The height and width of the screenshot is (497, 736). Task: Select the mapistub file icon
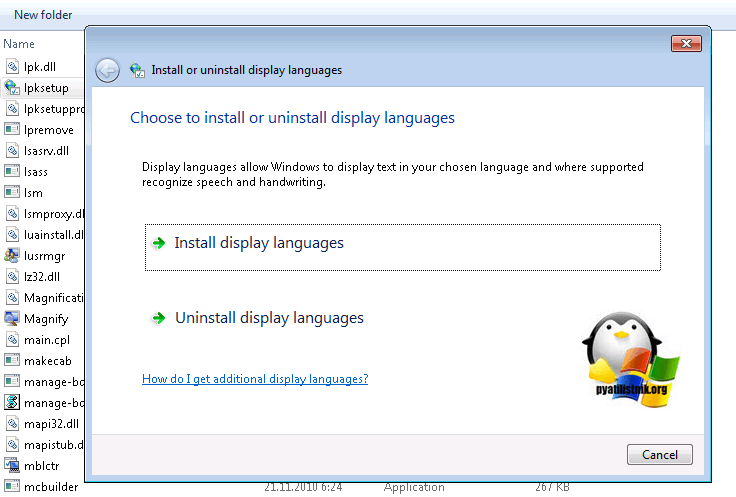[12, 444]
